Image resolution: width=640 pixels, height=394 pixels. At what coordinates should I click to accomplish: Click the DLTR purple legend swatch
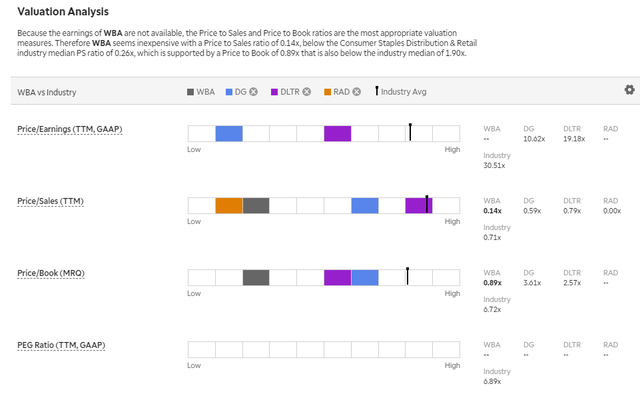click(x=274, y=92)
